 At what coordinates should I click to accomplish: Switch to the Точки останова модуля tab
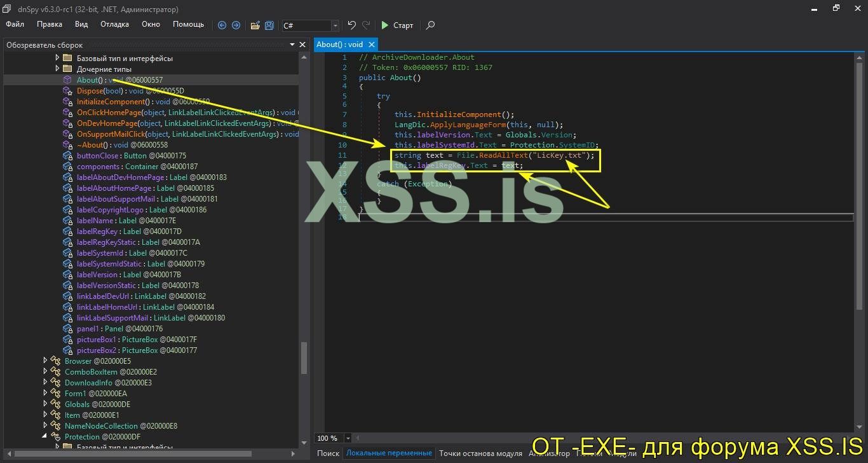480,453
